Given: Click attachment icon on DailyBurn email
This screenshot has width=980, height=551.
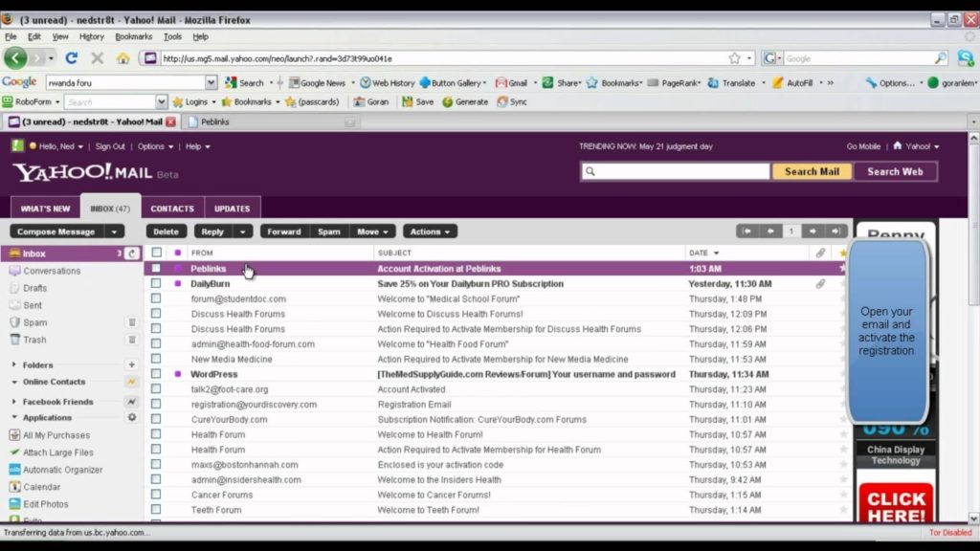Looking at the screenshot, I should pyautogui.click(x=820, y=283).
